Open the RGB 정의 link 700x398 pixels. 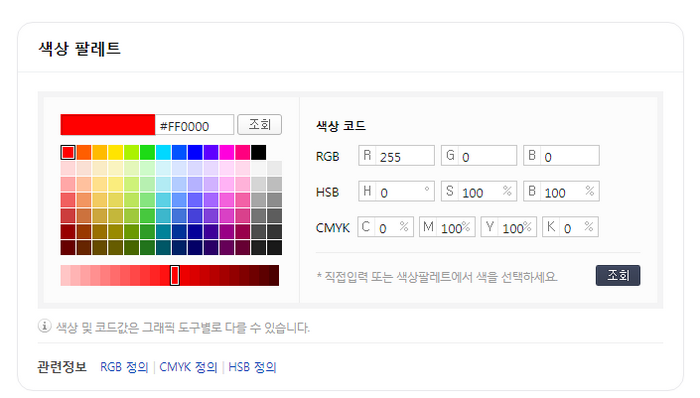pyautogui.click(x=124, y=367)
